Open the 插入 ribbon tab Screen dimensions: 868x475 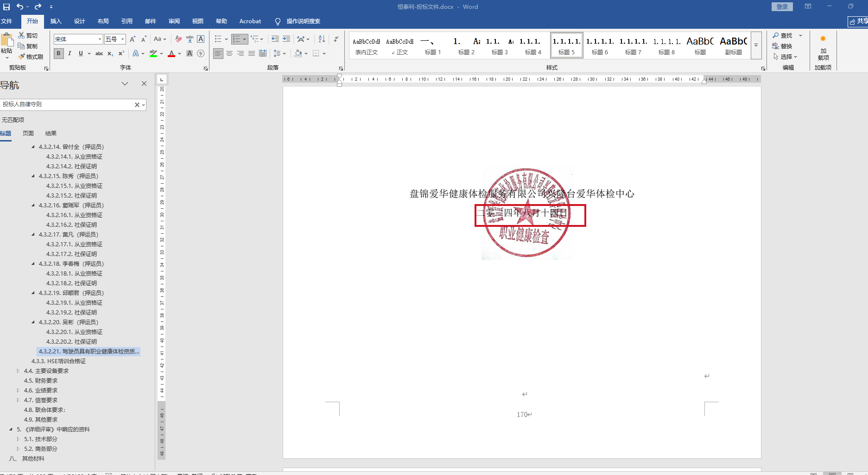[56, 21]
